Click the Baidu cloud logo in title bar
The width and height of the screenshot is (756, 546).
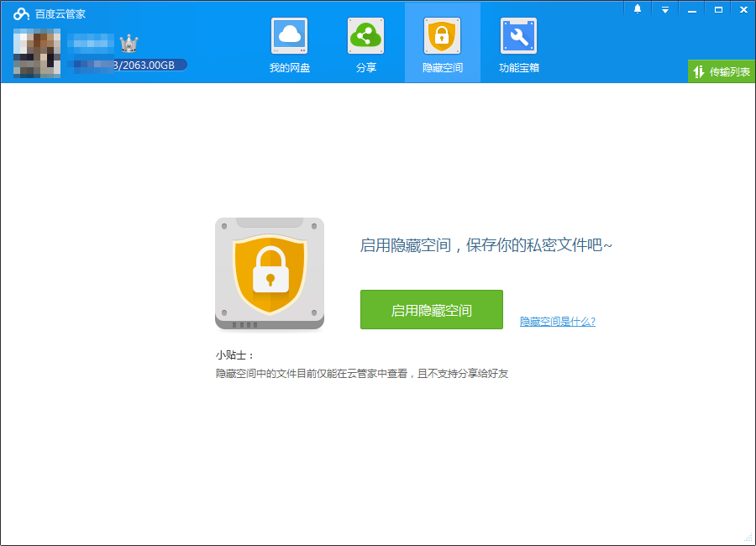pos(21,13)
